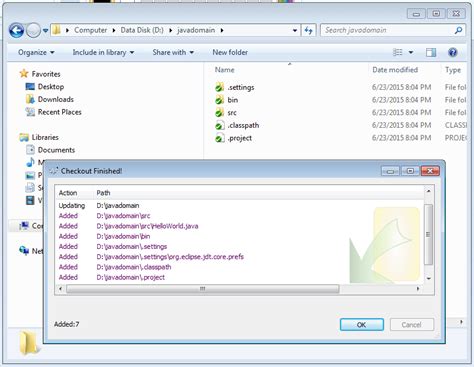The image size is (474, 367).
Task: Click the Checkout Finished title bar icon
Action: tap(53, 171)
